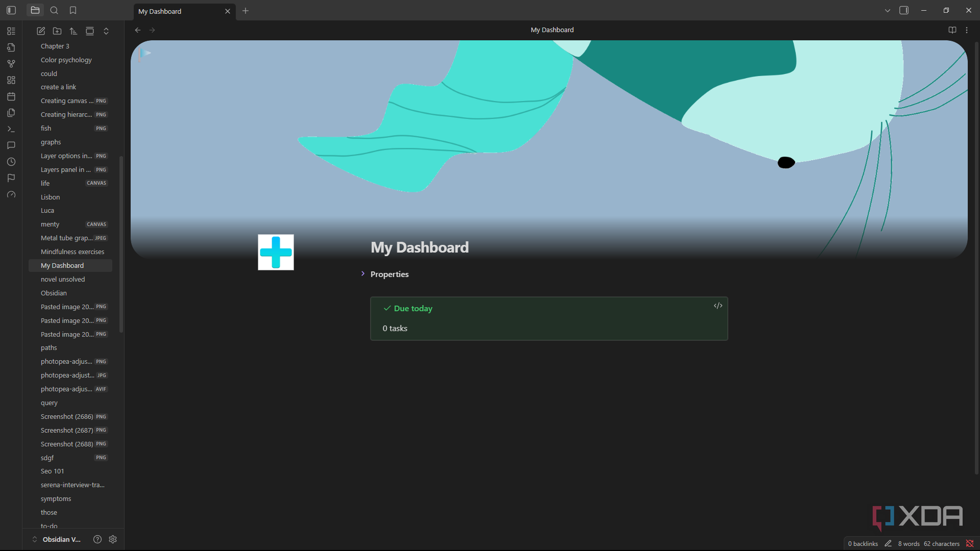980x551 pixels.
Task: Change sort order of file list
Action: pyautogui.click(x=73, y=31)
